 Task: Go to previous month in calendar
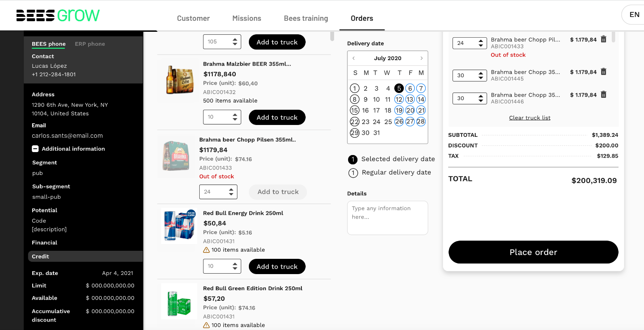[x=354, y=58]
